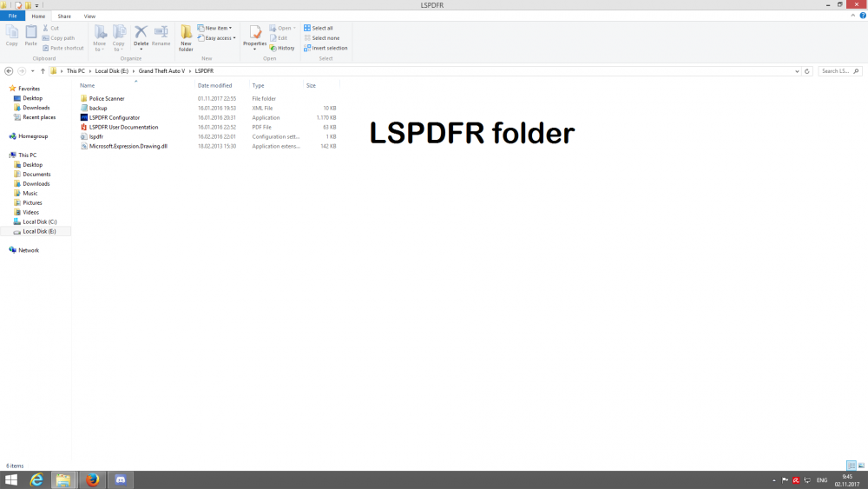This screenshot has height=489, width=868.
Task: Switch to Details view icon in status bar
Action: 852,466
